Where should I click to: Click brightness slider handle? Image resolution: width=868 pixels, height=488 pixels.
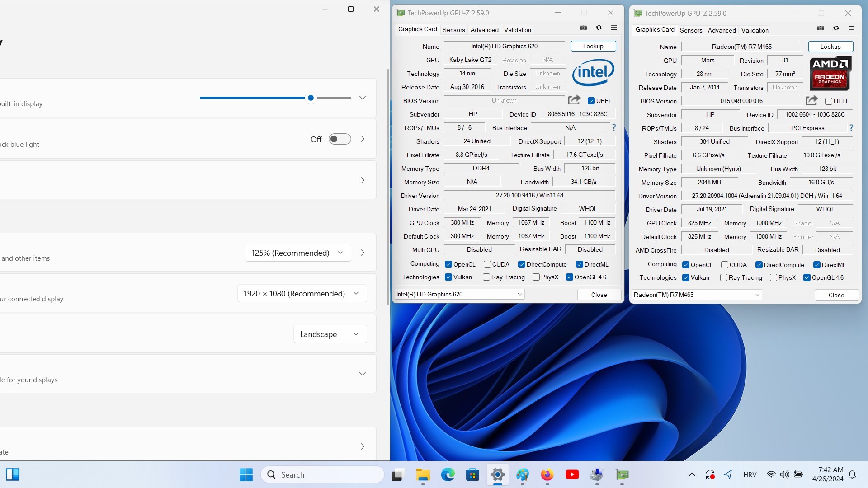[311, 98]
